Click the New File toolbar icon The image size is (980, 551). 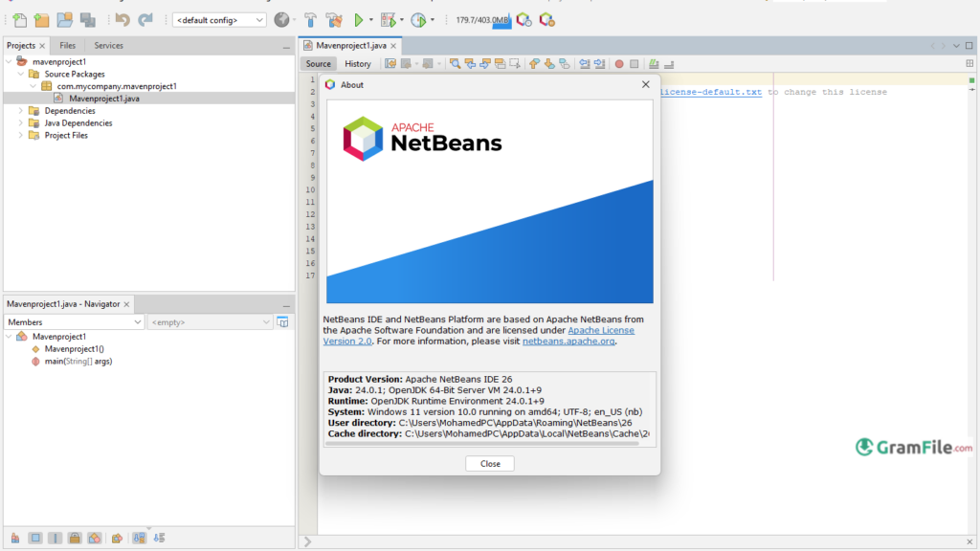[x=20, y=20]
